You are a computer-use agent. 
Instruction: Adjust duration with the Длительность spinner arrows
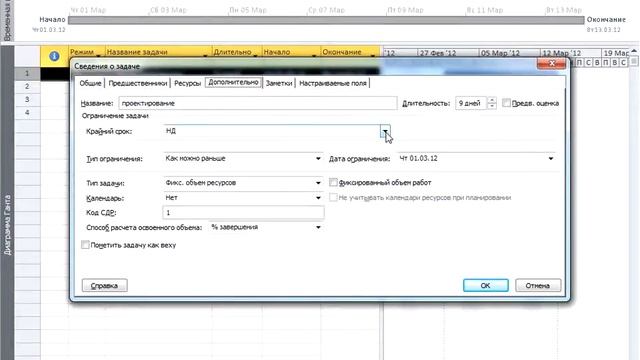(492, 103)
